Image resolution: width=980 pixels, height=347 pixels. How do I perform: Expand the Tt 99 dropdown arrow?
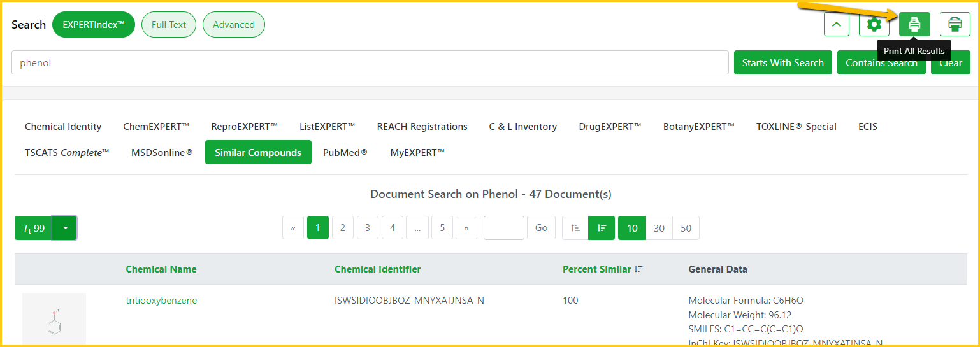coord(65,228)
